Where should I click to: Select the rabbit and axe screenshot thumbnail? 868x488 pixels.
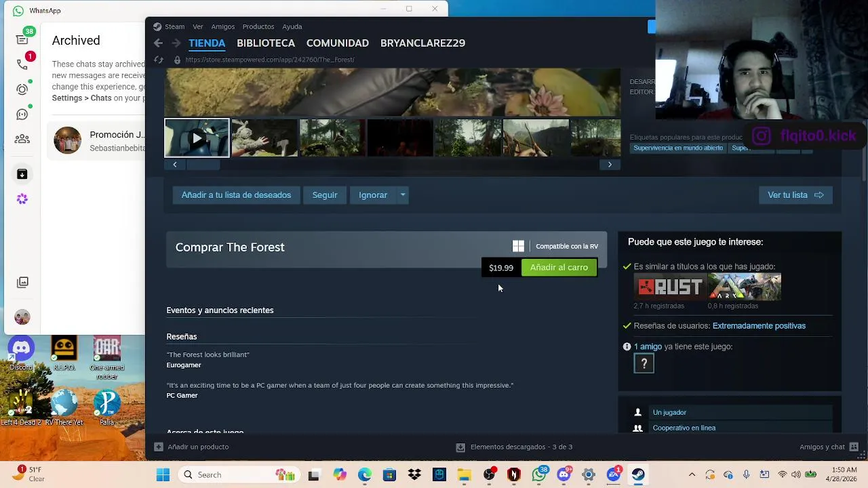point(264,138)
